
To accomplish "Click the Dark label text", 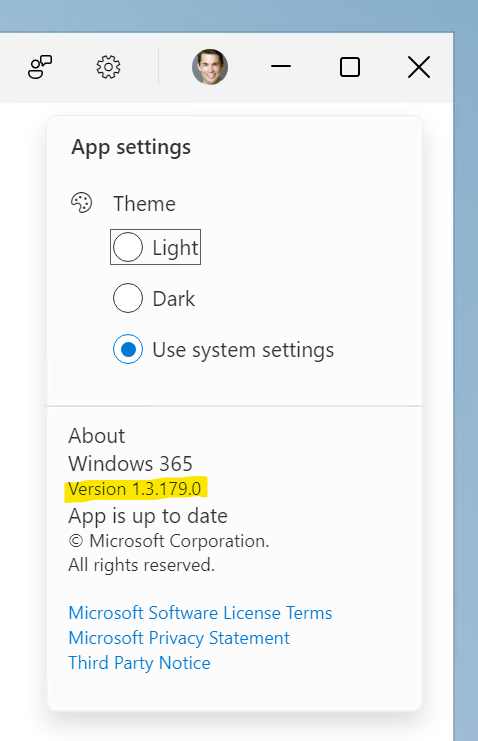I will (x=174, y=299).
